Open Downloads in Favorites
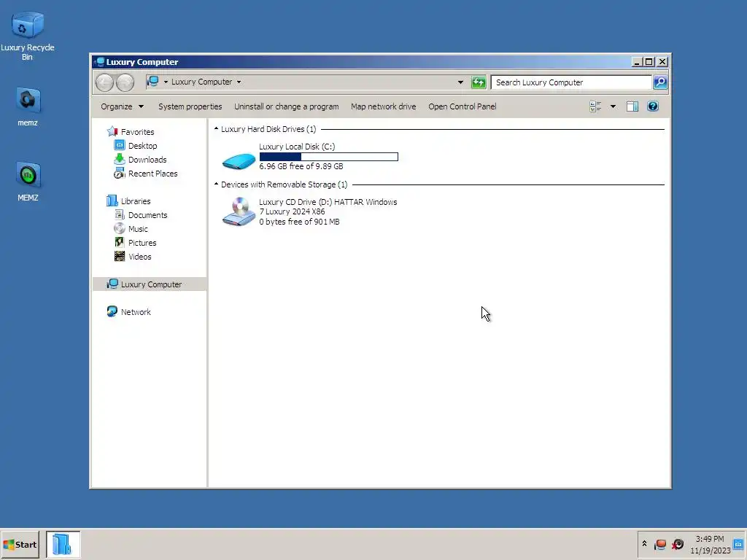 coord(147,160)
